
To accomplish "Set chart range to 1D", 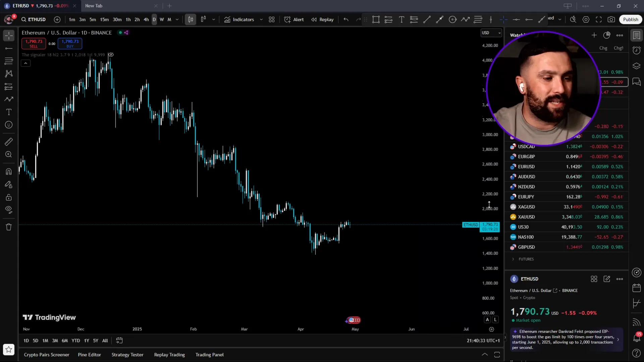I will tap(26, 341).
